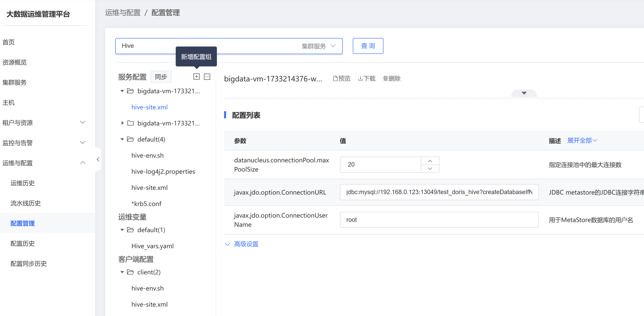
Task: Expand 高级设置 advanced settings
Action: pyautogui.click(x=242, y=244)
